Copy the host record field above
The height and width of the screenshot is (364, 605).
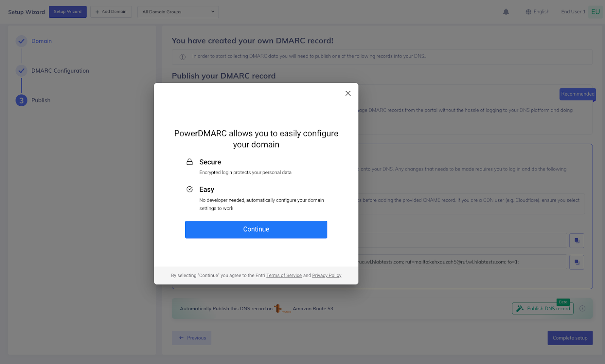pyautogui.click(x=577, y=240)
